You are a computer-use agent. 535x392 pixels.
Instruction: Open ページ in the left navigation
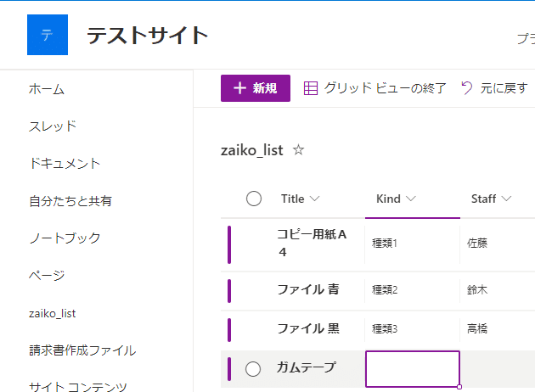pyautogui.click(x=47, y=276)
